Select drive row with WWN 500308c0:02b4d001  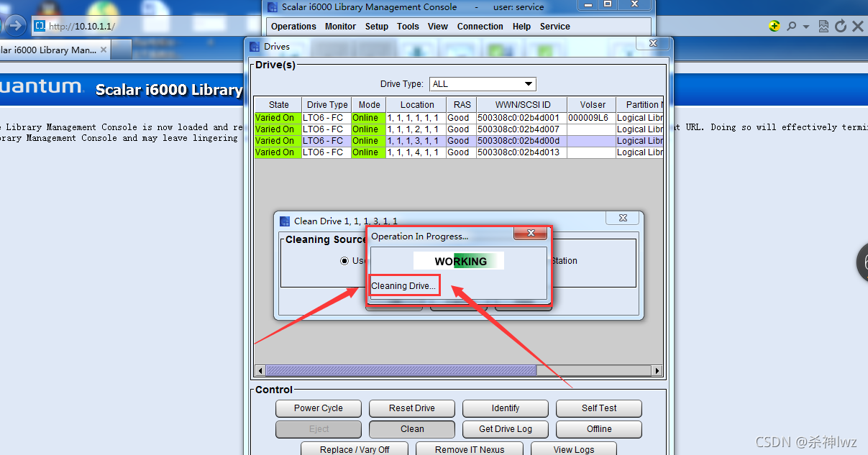coord(458,118)
